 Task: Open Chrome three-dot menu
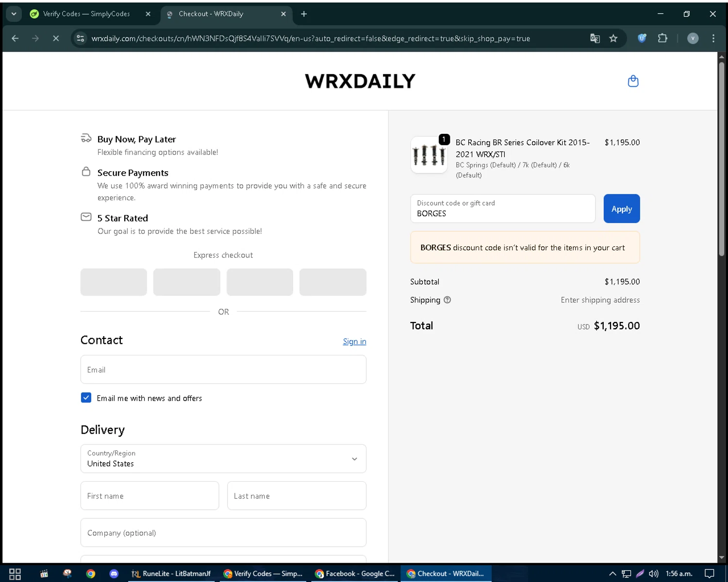(x=713, y=38)
